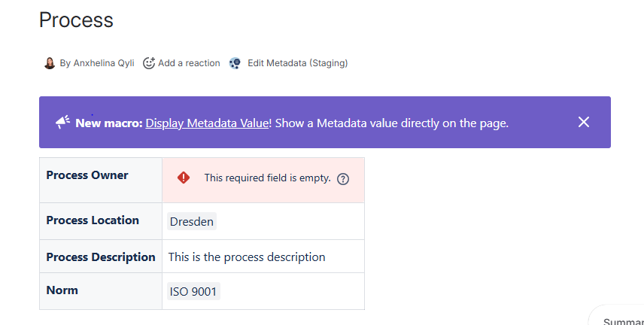This screenshot has height=325, width=644.
Task: Click Anxhelina Qyli's author avatar
Action: point(50,63)
